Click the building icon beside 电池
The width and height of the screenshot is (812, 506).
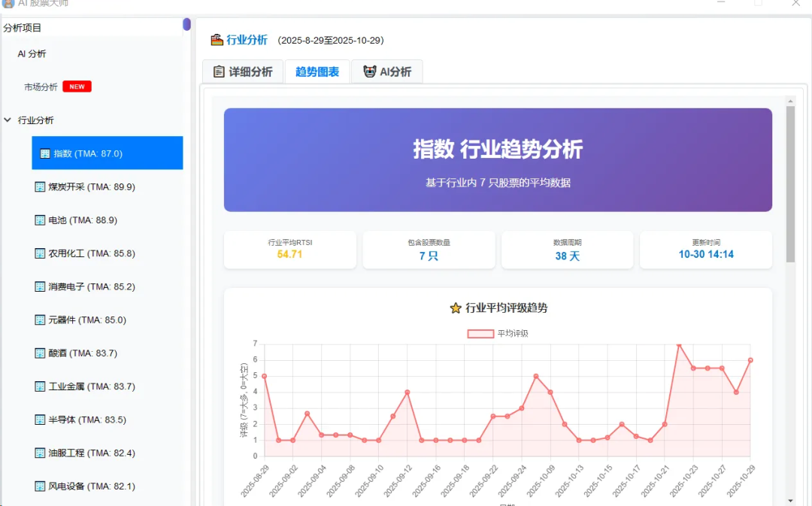pos(40,220)
